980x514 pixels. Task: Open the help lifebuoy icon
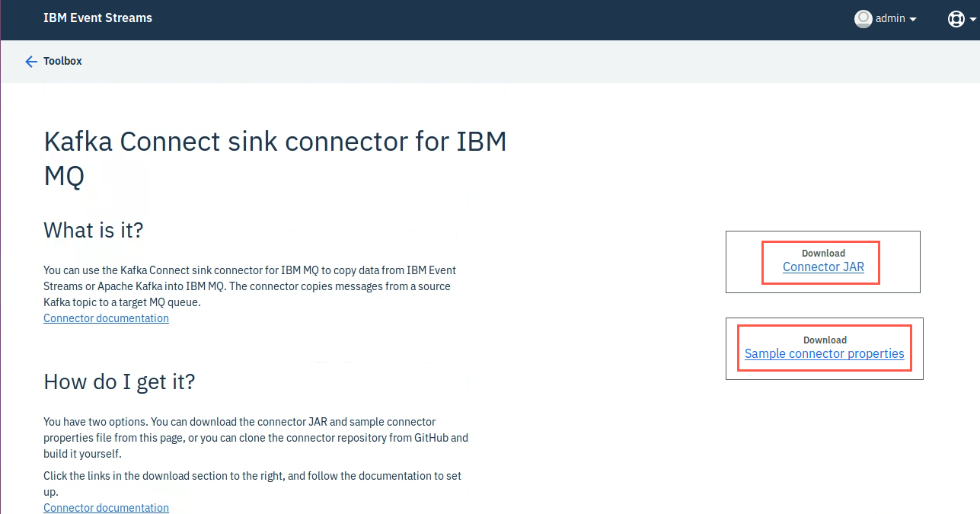point(956,19)
